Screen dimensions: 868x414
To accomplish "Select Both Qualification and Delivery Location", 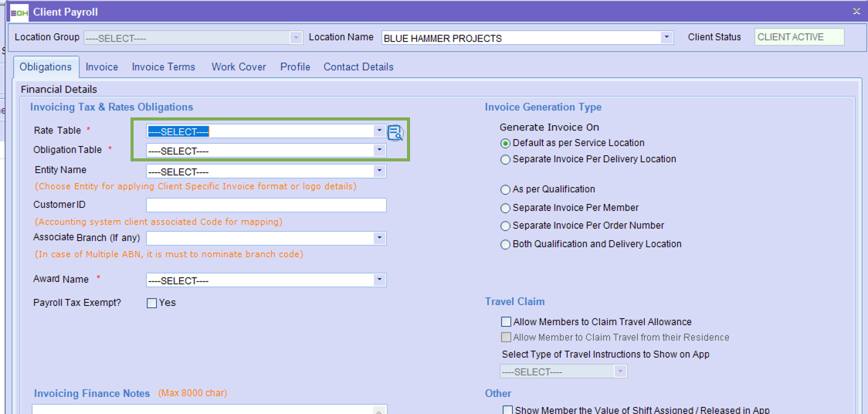I will pos(506,245).
